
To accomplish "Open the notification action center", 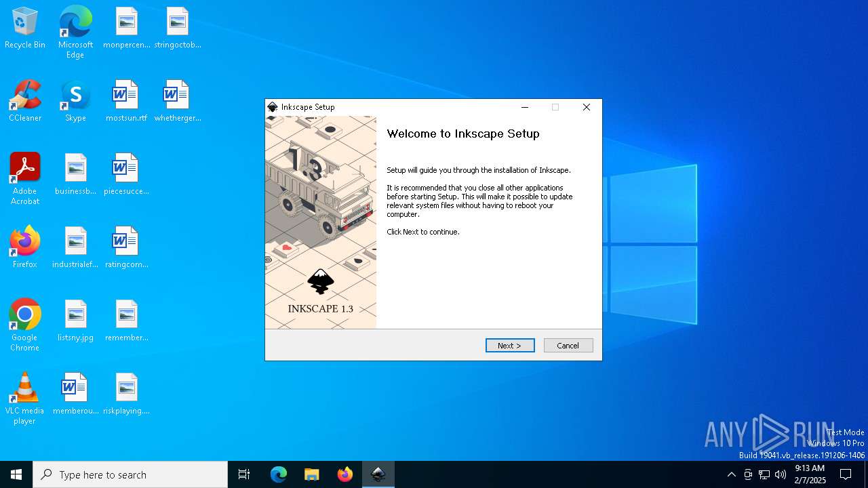I will (x=846, y=474).
